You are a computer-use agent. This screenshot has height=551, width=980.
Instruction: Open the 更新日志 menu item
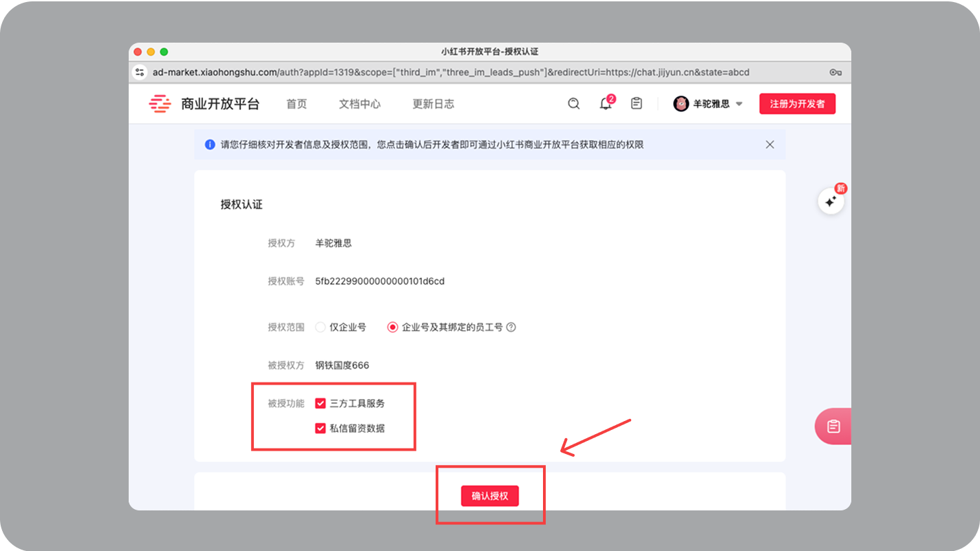[433, 103]
